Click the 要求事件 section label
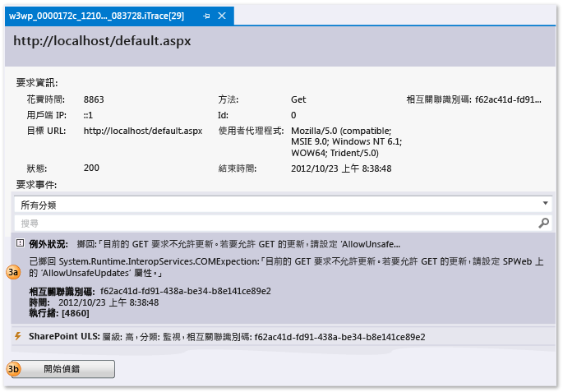Image resolution: width=563 pixels, height=392 pixels. click(x=36, y=185)
